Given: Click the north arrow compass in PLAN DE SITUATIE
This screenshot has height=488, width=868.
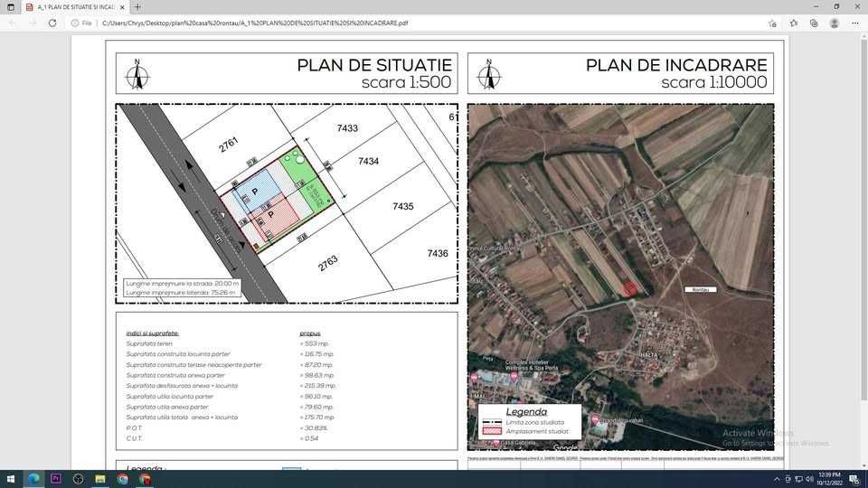Looking at the screenshot, I should [x=137, y=75].
